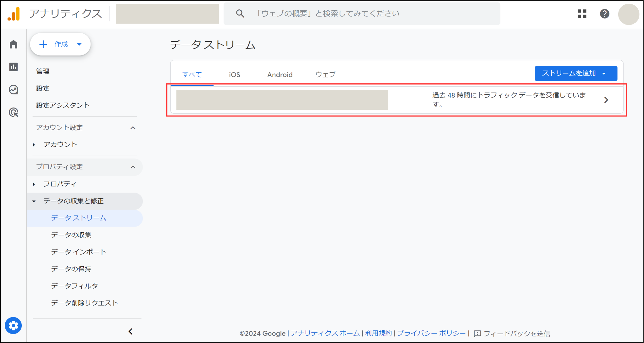Viewport: 644px width, 343px height.
Task: Open the Home icon in left rail
Action: click(x=13, y=44)
